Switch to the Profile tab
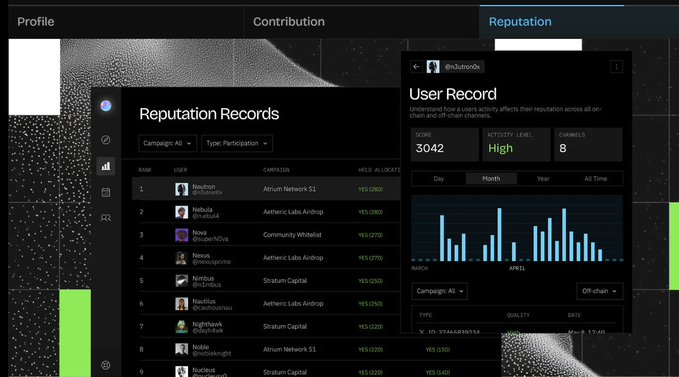This screenshot has width=679, height=377. [36, 22]
